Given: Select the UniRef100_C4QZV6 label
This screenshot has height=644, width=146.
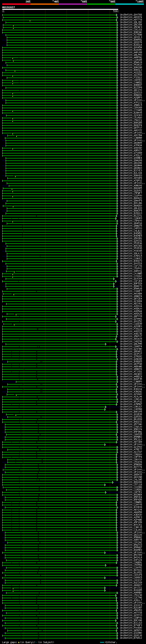Looking at the screenshot, I should [x=131, y=342].
